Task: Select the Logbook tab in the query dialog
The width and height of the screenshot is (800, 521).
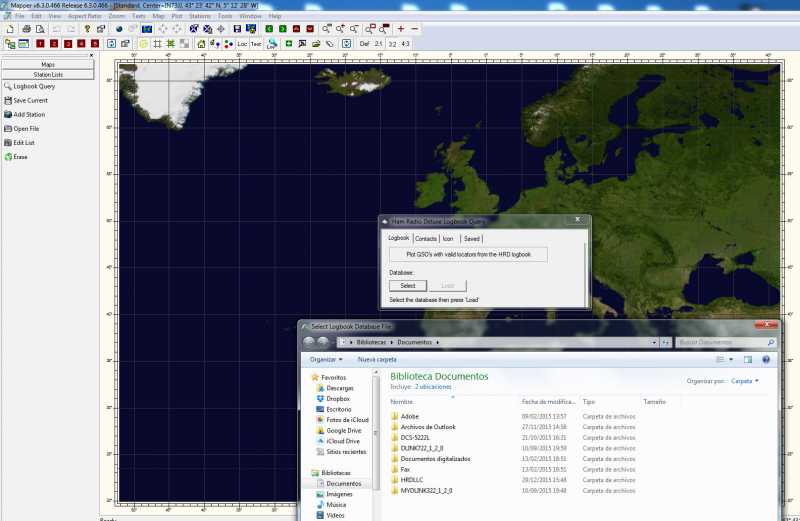Action: [x=398, y=238]
